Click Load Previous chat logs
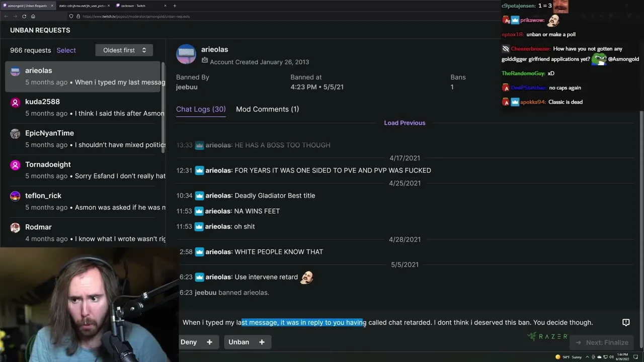Image resolution: width=644 pixels, height=362 pixels. tap(405, 123)
